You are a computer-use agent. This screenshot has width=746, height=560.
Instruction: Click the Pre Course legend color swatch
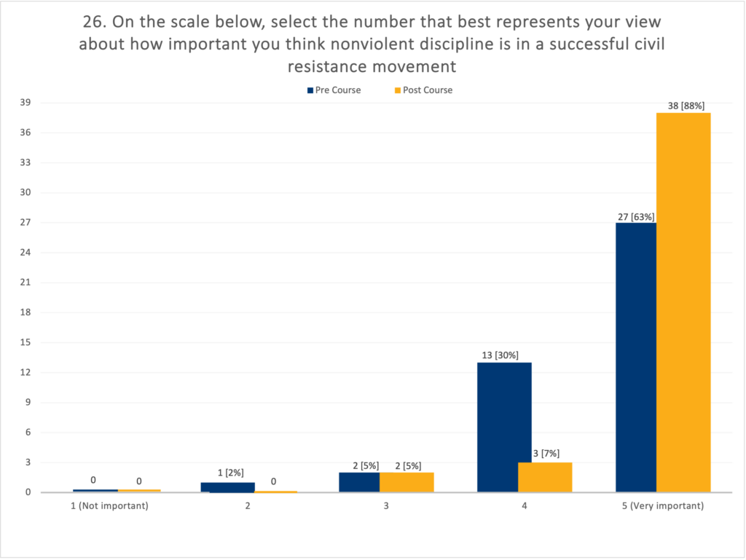(310, 90)
